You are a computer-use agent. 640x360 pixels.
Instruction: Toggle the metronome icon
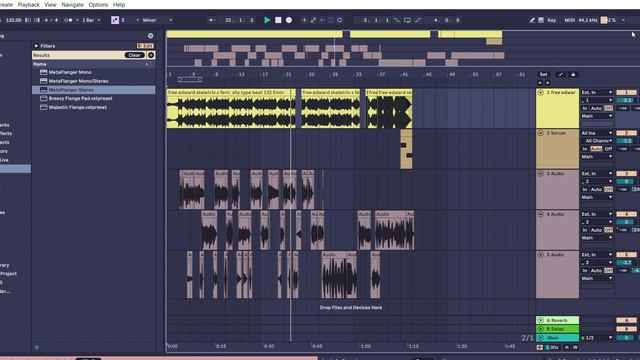[69, 20]
